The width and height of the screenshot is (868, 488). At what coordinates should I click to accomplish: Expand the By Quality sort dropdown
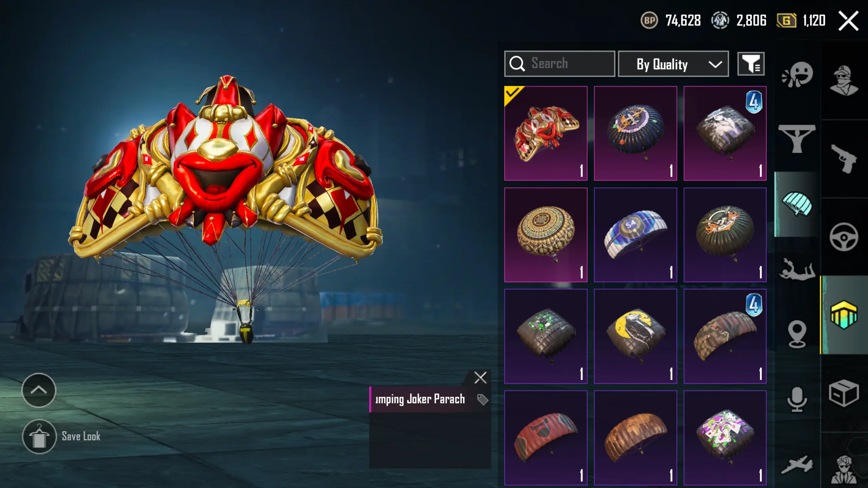pos(673,64)
